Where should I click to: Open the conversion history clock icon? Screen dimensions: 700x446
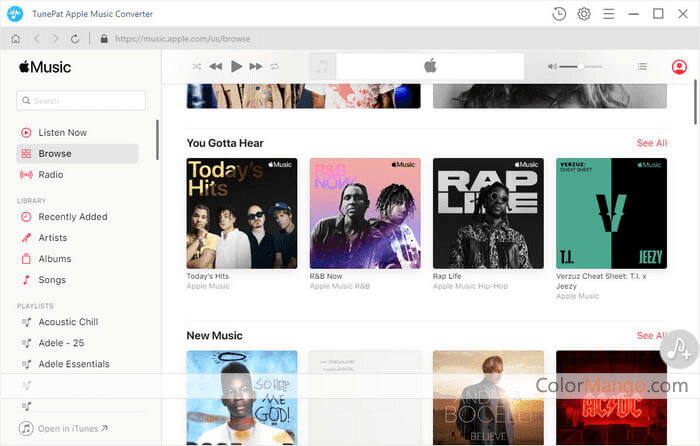pos(559,14)
